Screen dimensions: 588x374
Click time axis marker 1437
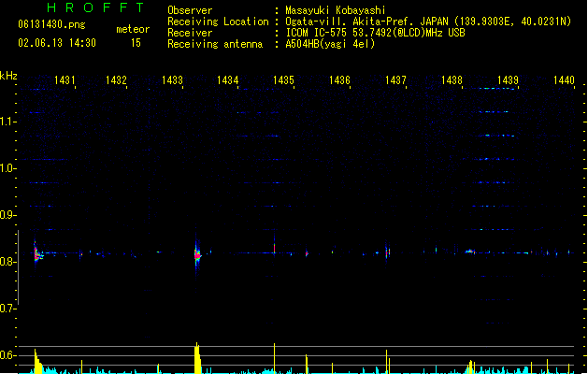[x=395, y=79]
